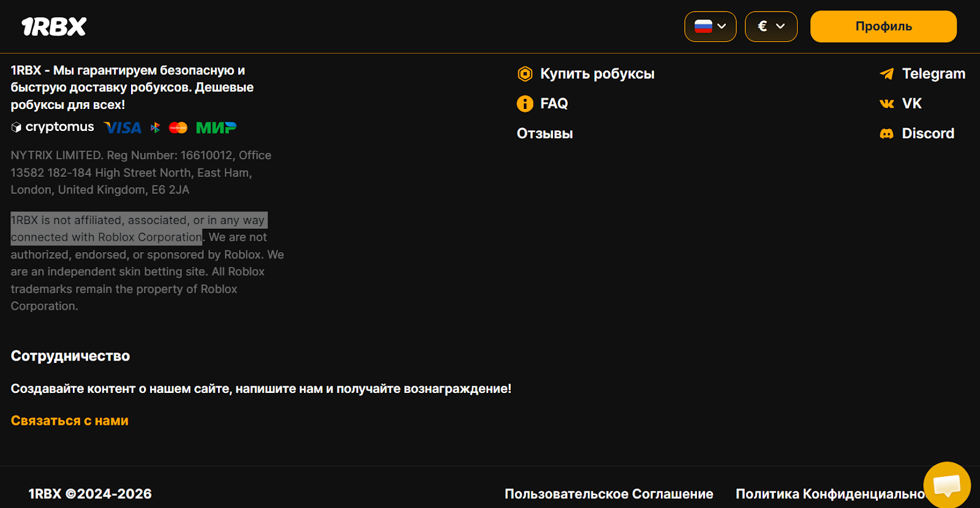Viewport: 980px width, 508px height.
Task: Open Политика Конфиденциальности link
Action: point(830,494)
